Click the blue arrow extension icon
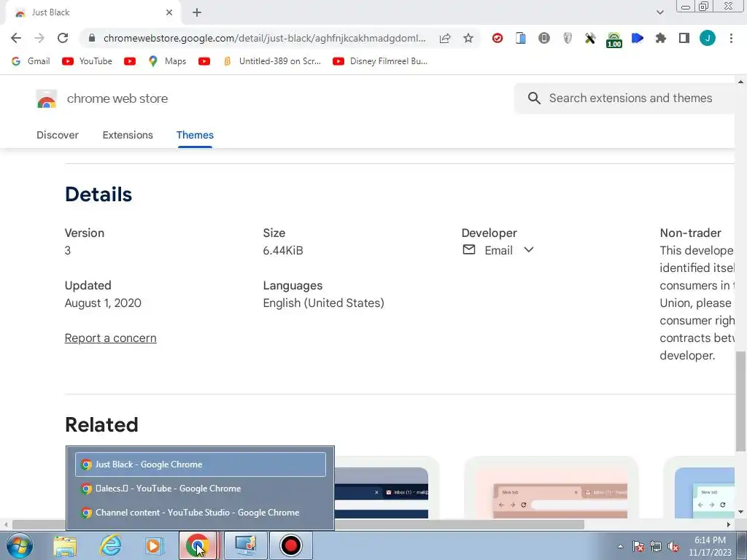Viewport: 747px width, 560px height. pos(638,38)
